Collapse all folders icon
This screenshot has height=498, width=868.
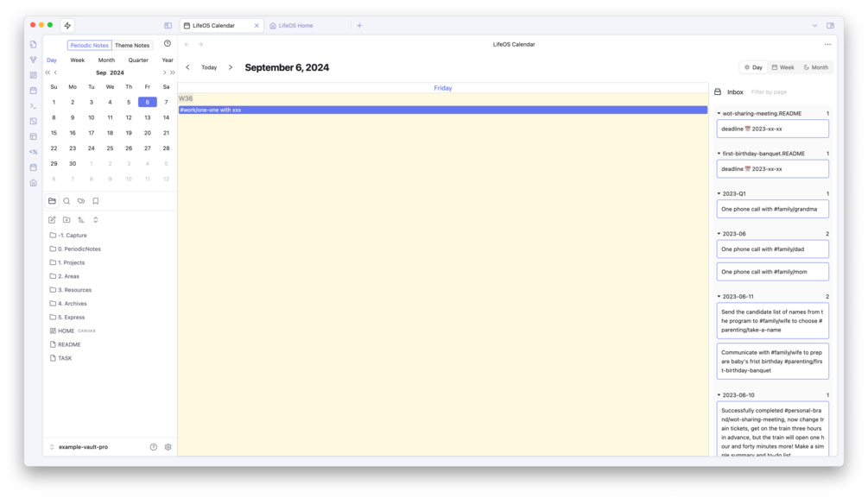96,220
